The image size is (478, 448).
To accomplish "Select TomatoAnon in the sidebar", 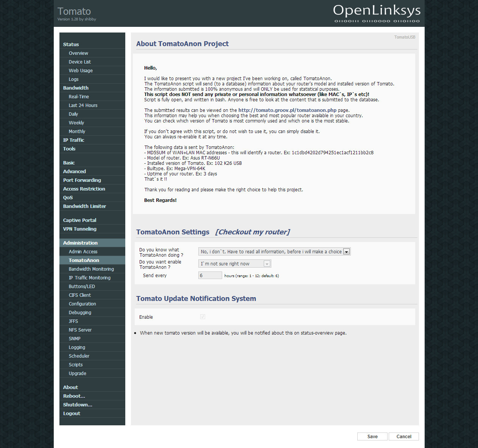I will point(92,260).
